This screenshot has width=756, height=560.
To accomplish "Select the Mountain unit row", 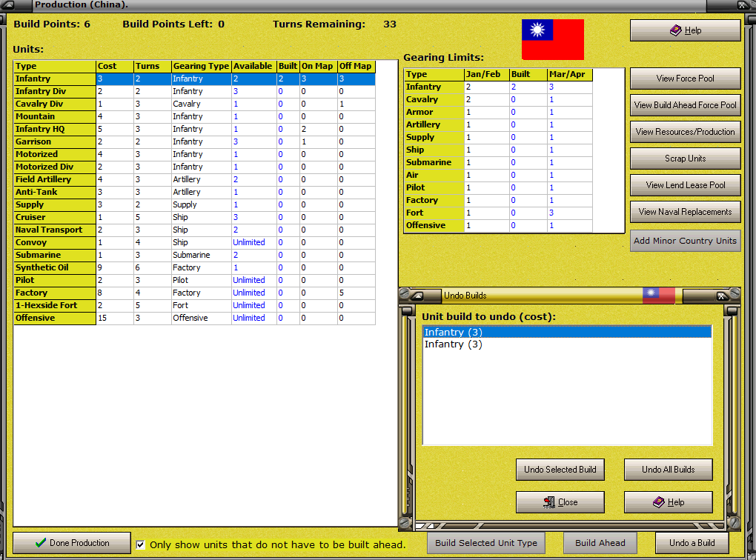I will tap(195, 116).
